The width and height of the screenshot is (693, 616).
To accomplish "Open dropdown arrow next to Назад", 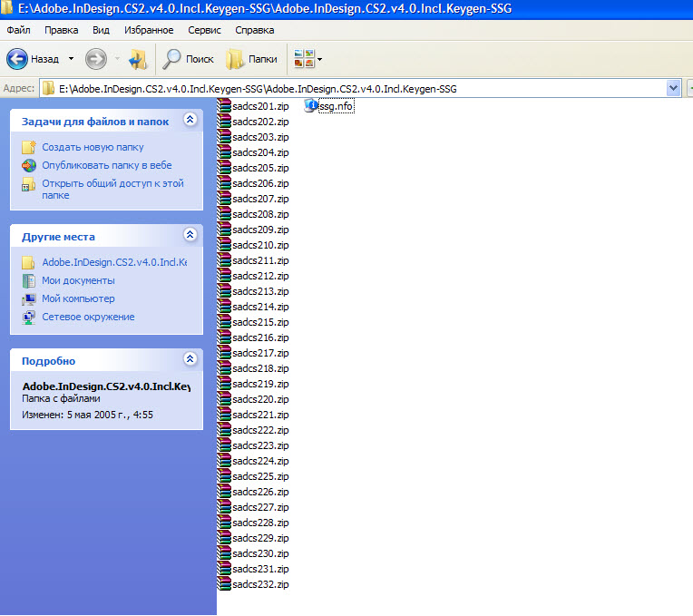I will point(71,58).
